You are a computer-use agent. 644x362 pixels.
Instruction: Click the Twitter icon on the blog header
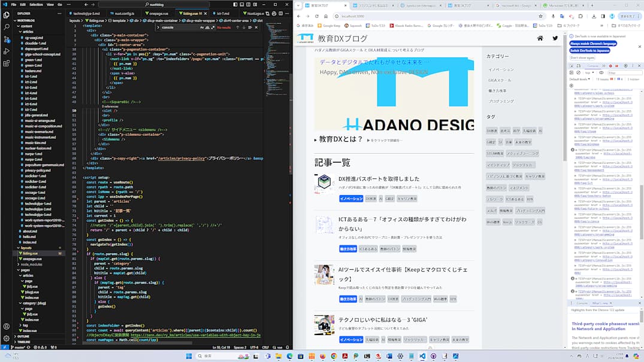pos(555,38)
